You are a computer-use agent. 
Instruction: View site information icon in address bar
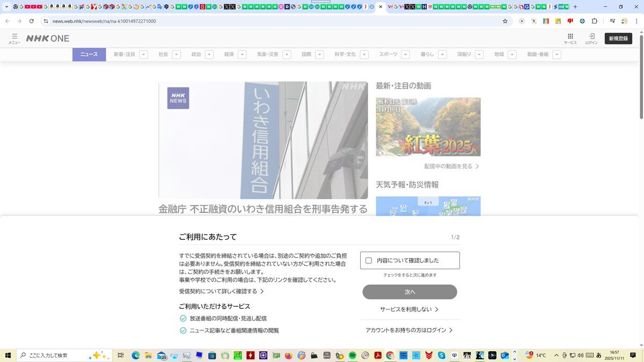46,21
